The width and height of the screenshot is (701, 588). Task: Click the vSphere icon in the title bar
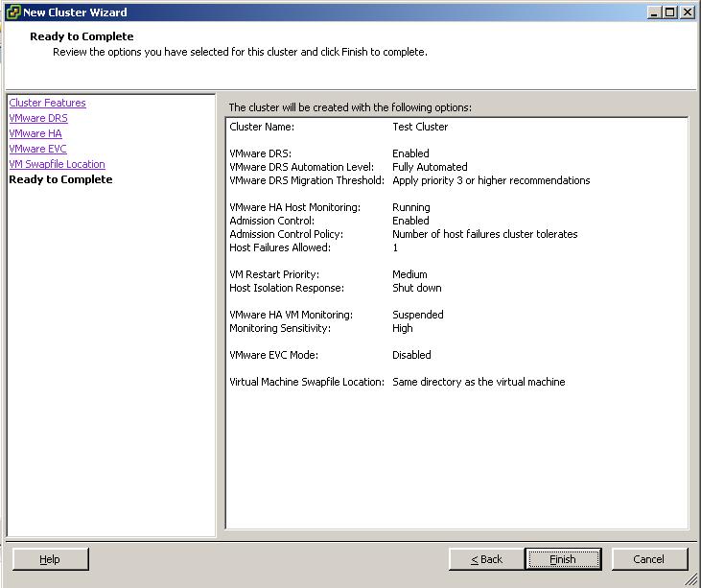coord(12,12)
